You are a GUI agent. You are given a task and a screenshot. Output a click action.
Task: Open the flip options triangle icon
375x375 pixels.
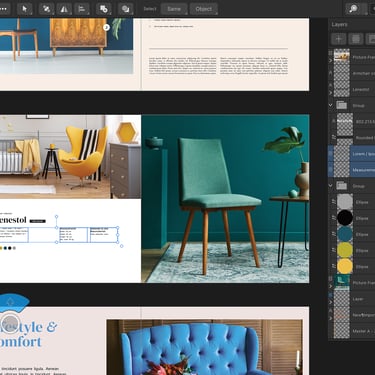tap(64, 9)
